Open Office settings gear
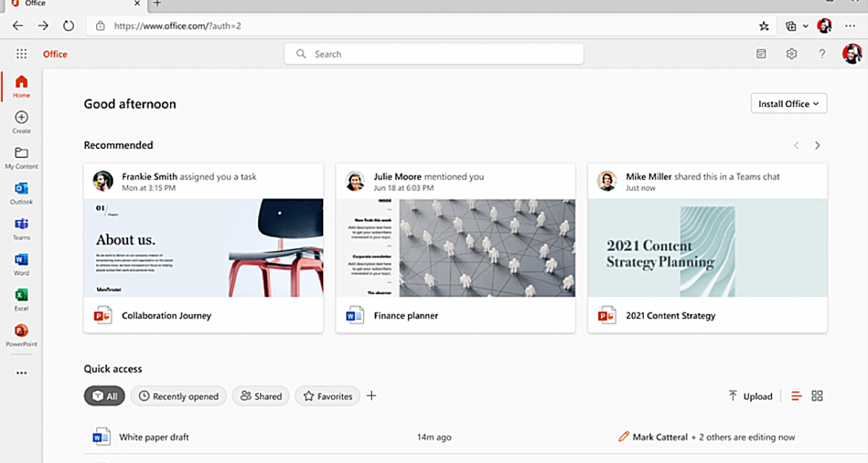This screenshot has height=463, width=868. click(791, 54)
